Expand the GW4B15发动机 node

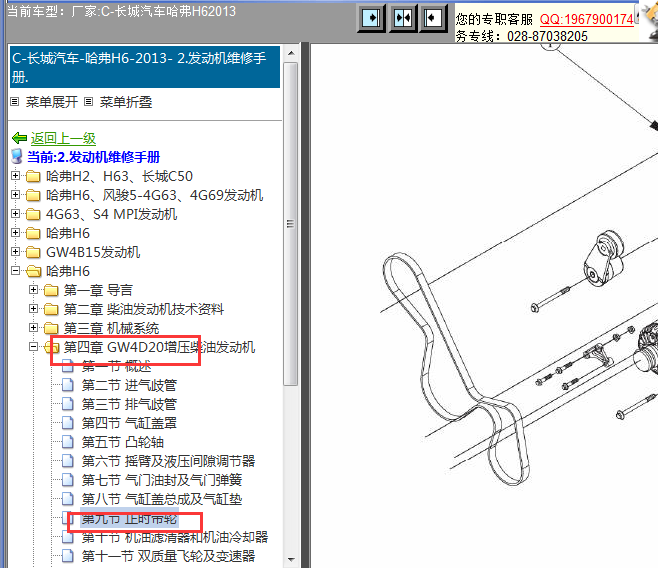tap(16, 251)
